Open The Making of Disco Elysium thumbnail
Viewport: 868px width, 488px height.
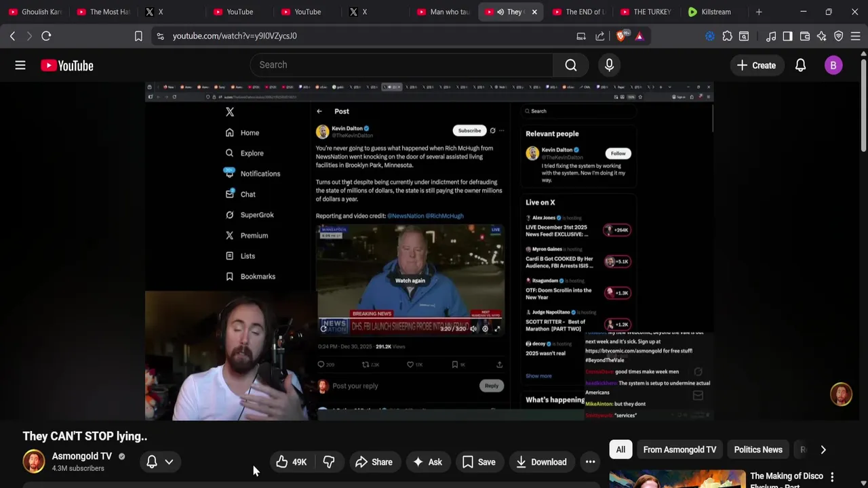coord(677,479)
